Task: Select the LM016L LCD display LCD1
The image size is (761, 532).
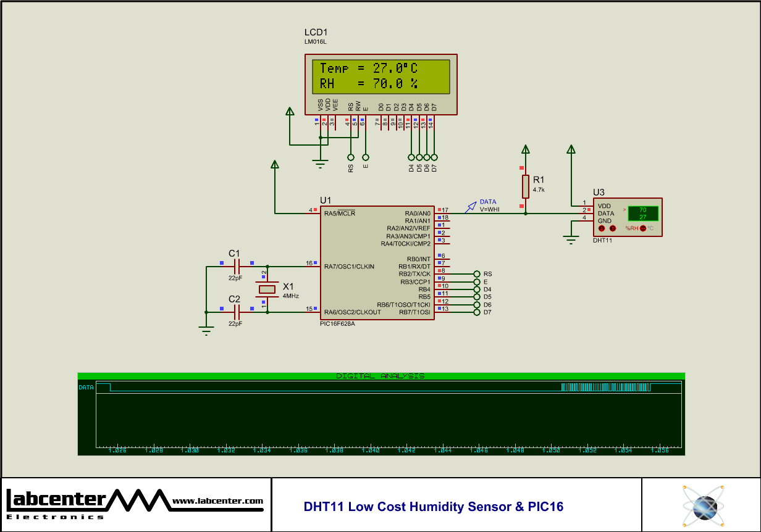Action: (380, 80)
